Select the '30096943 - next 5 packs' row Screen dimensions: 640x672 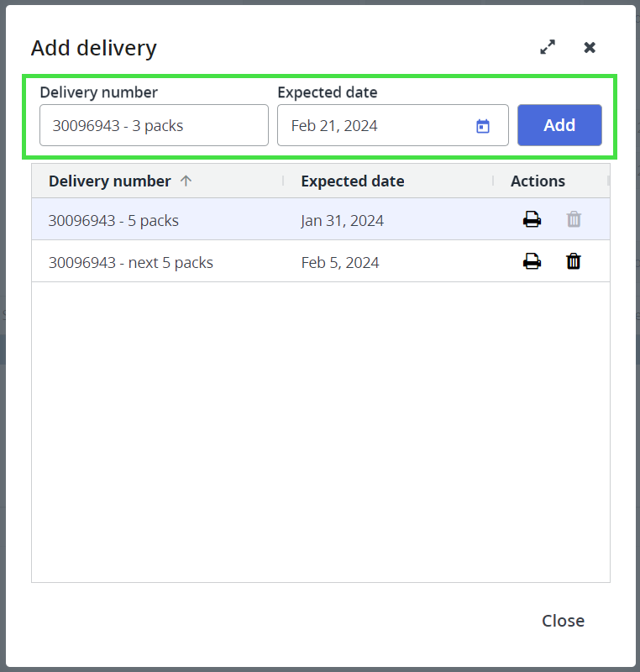coord(131,263)
